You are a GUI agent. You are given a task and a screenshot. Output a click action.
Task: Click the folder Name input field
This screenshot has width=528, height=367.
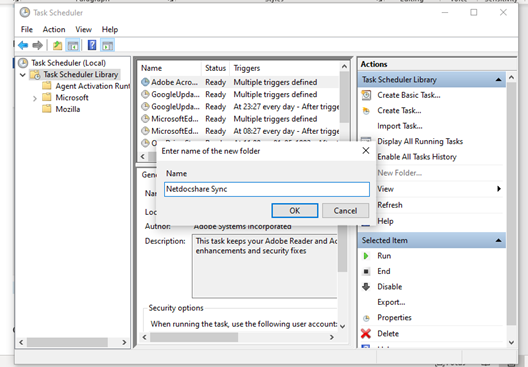click(267, 189)
